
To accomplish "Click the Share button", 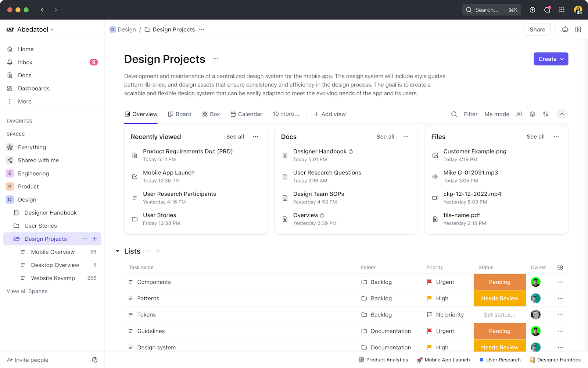I will (537, 29).
